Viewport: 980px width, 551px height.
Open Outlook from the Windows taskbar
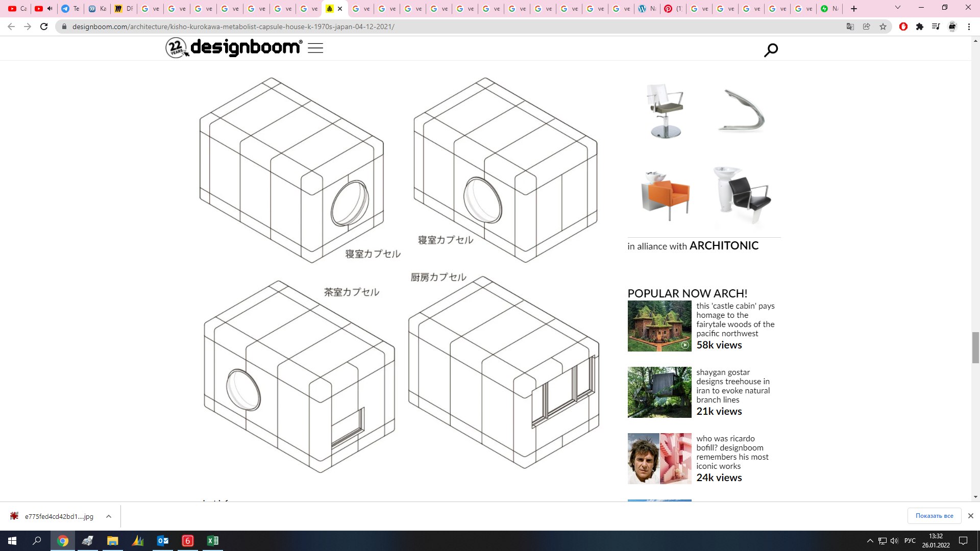[163, 541]
